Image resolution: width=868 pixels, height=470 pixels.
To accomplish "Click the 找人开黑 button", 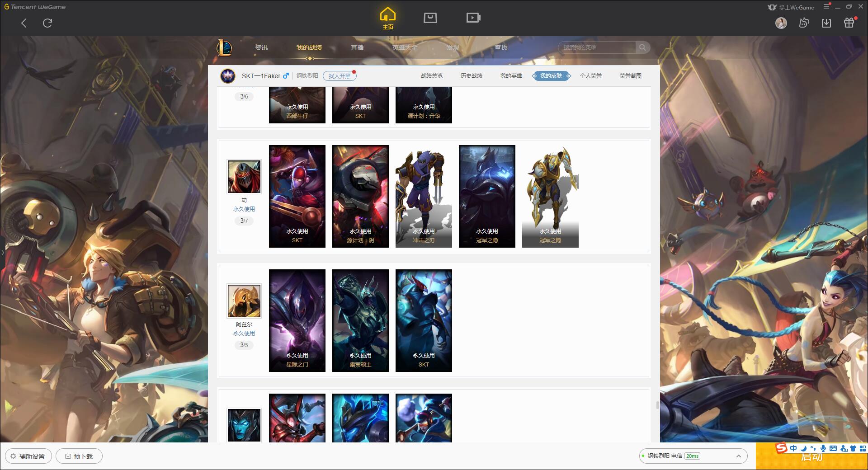I will click(340, 76).
